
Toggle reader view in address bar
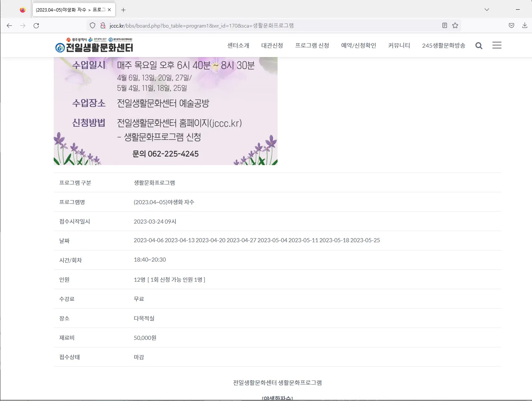pos(445,25)
